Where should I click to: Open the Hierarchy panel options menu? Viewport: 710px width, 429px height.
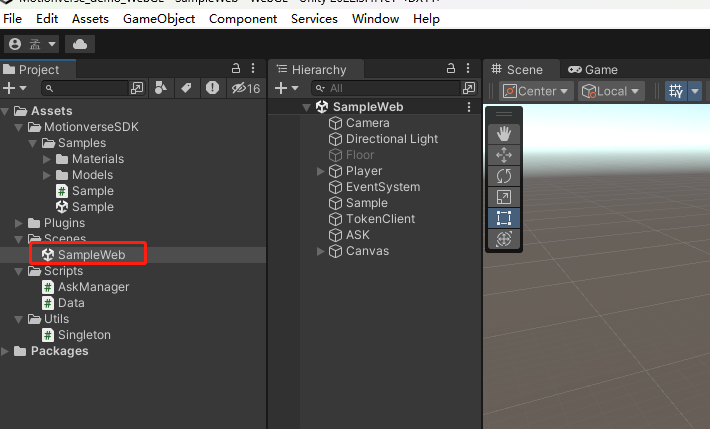pos(468,68)
